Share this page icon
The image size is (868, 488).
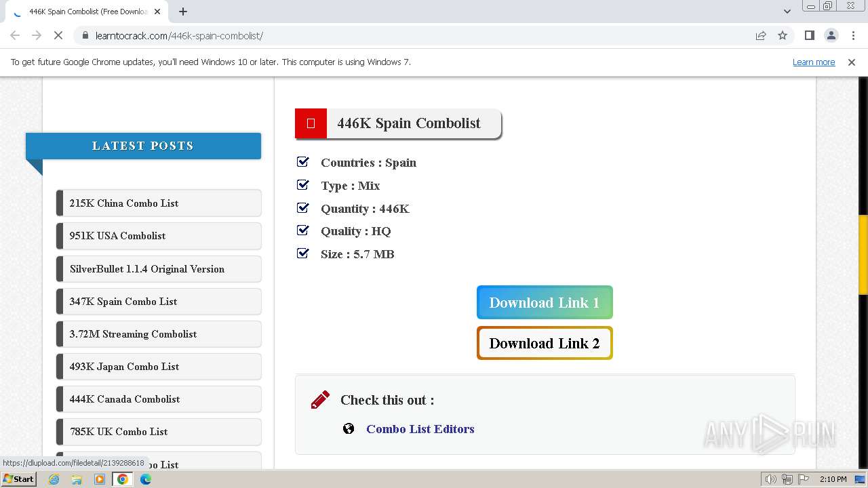coord(761,35)
